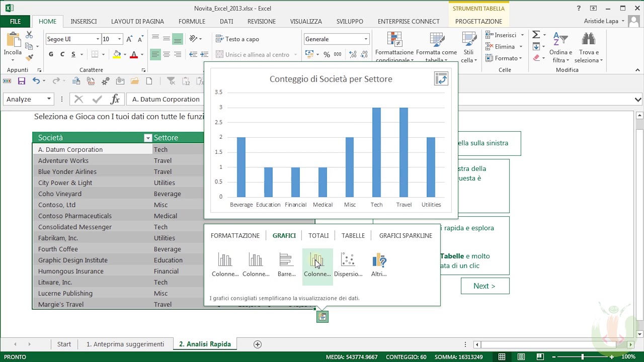
Task: Open the Società column filter dropdown
Action: pos(147,138)
